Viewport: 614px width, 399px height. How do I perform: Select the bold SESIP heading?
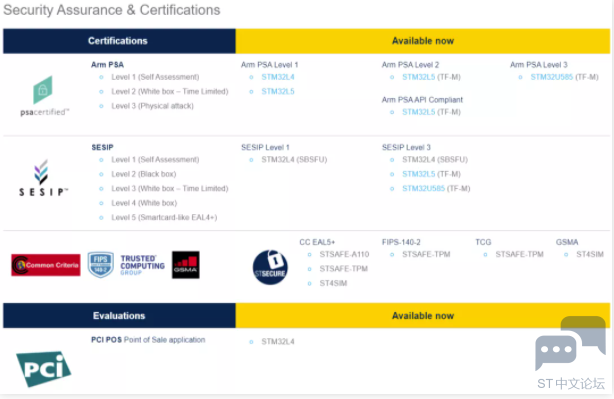(102, 148)
